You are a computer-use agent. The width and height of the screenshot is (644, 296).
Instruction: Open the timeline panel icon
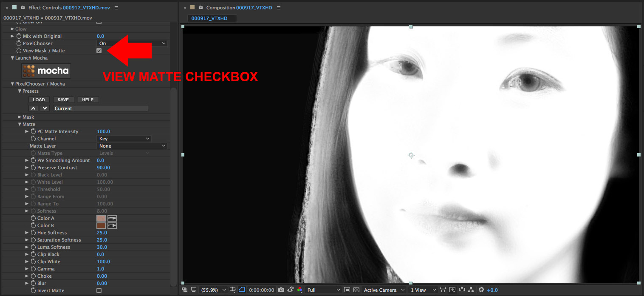pyautogui.click(x=462, y=290)
